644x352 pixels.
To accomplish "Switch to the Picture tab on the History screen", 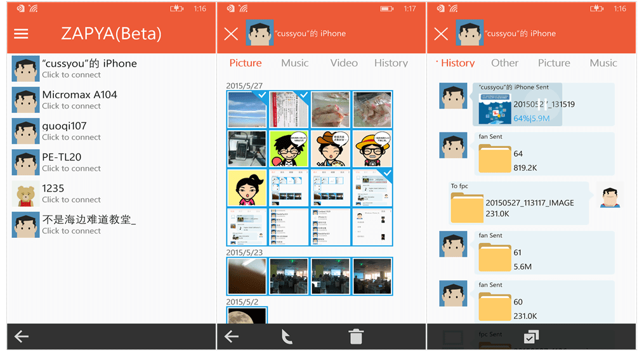I will click(x=554, y=63).
